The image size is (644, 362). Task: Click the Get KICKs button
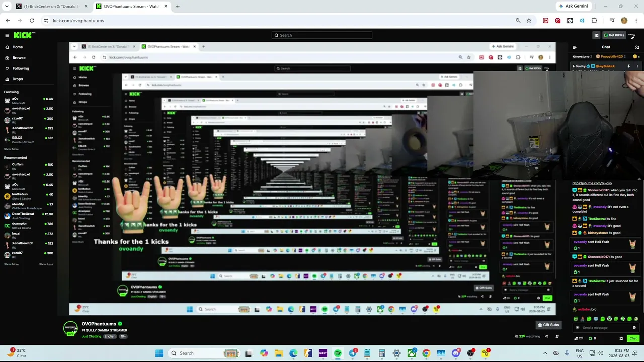click(x=614, y=35)
